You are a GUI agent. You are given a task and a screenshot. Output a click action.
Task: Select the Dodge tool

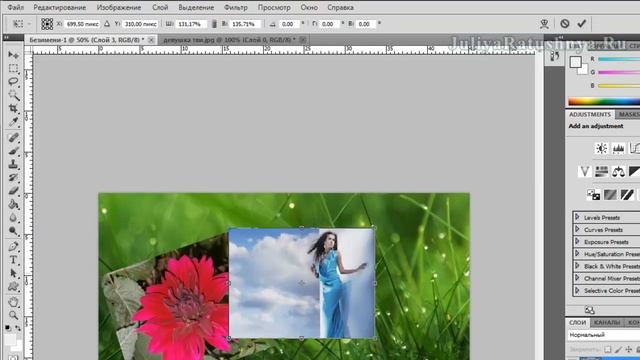tap(13, 231)
